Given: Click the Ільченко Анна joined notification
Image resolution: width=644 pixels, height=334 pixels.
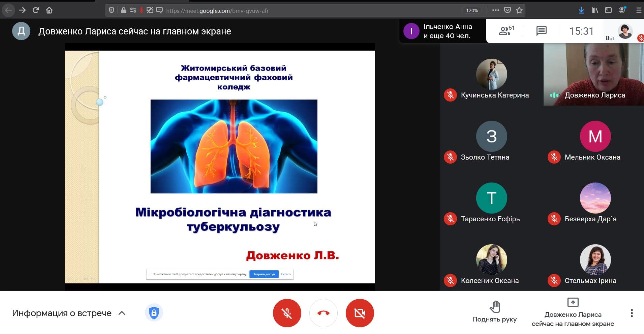Looking at the screenshot, I should pos(443,31).
